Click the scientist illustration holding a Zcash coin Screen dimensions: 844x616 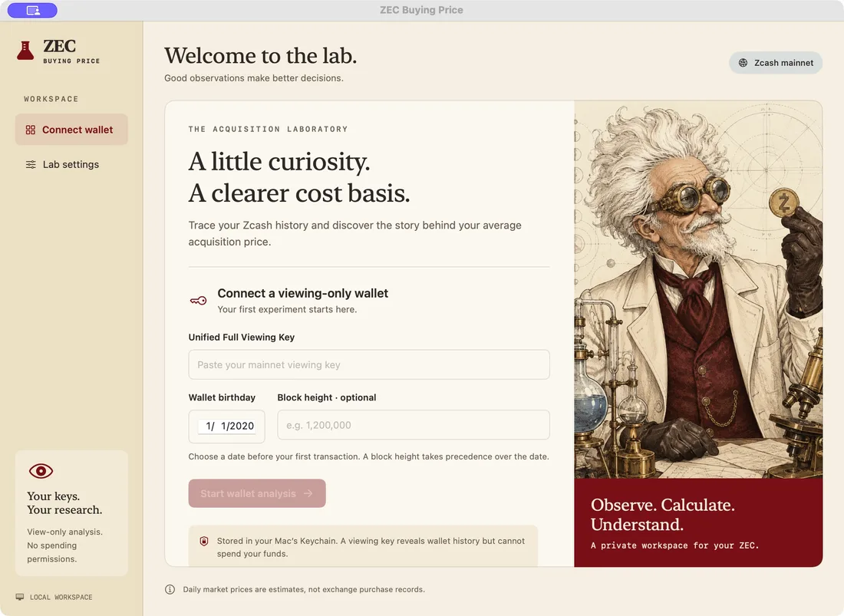[x=698, y=289]
